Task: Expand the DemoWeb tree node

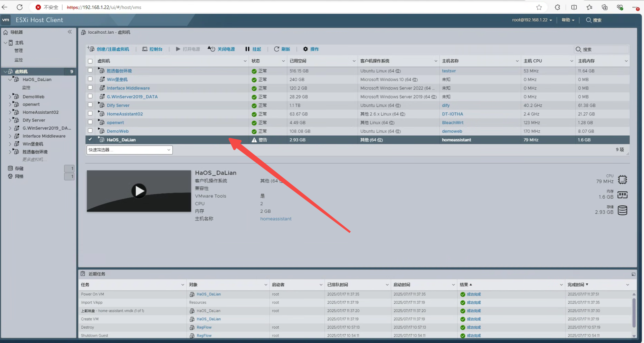Action: (x=10, y=96)
